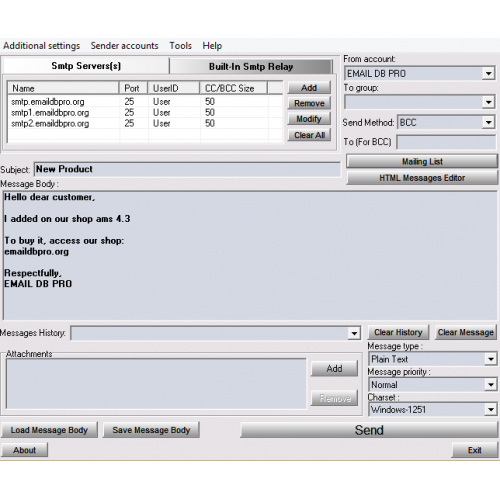
Task: Open the Mailing List button
Action: coord(422,161)
